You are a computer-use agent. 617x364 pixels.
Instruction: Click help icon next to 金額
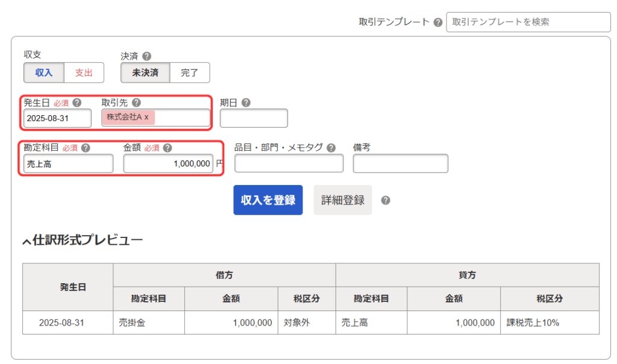pyautogui.click(x=168, y=148)
